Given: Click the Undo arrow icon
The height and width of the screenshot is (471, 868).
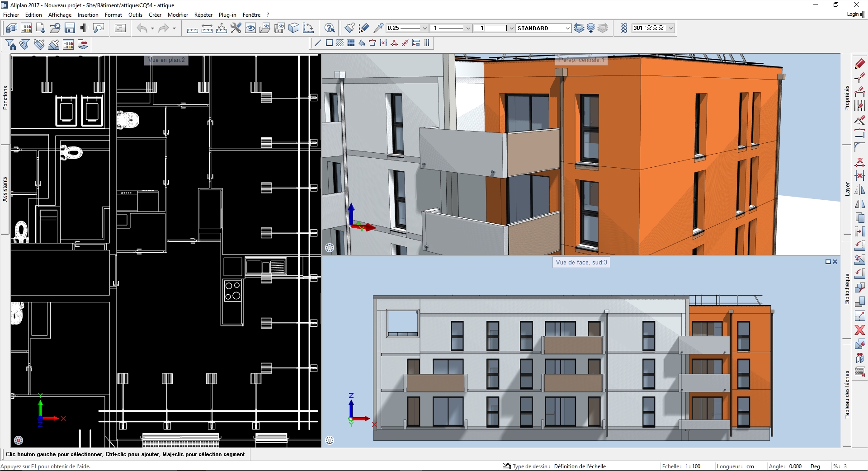Looking at the screenshot, I should coord(142,28).
